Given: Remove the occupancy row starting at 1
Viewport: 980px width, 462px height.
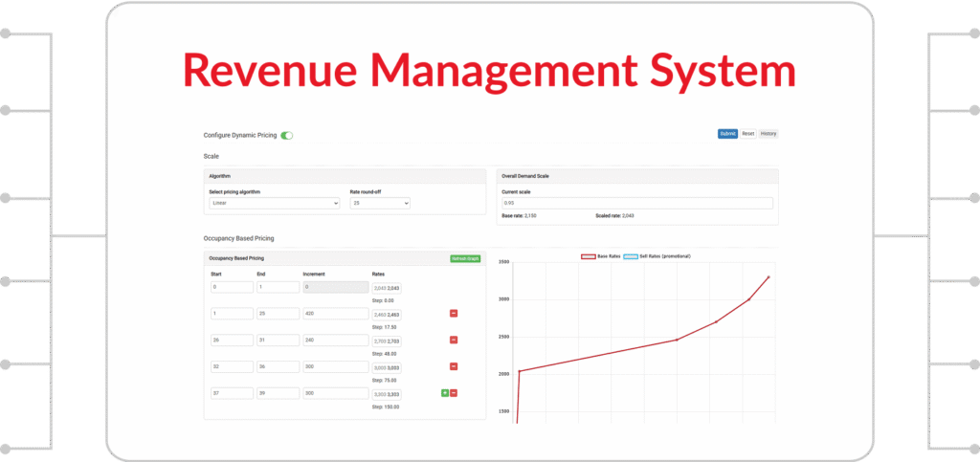Looking at the screenshot, I should [x=454, y=314].
